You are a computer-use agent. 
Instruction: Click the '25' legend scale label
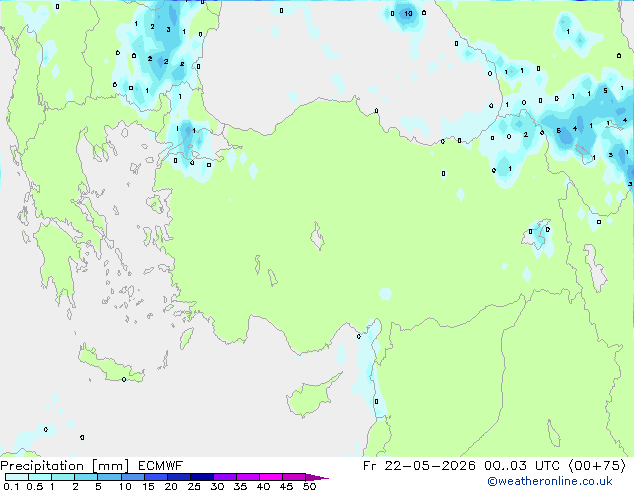pos(194,486)
